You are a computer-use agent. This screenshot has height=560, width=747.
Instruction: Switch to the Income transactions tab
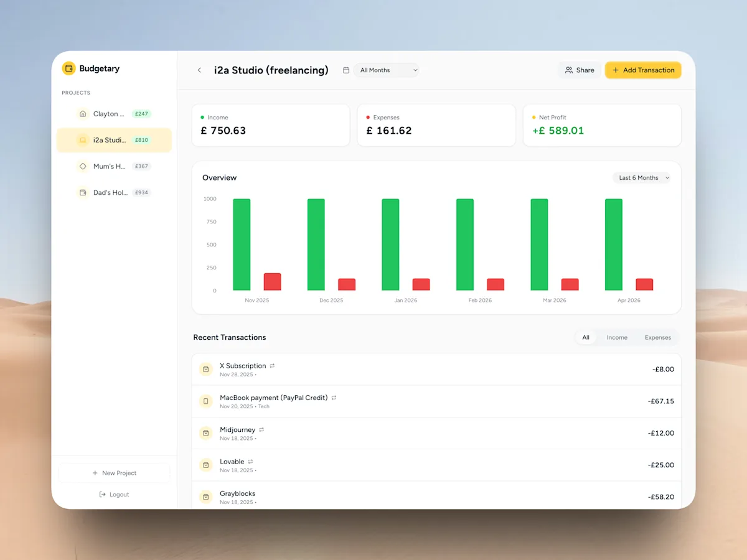coord(617,337)
